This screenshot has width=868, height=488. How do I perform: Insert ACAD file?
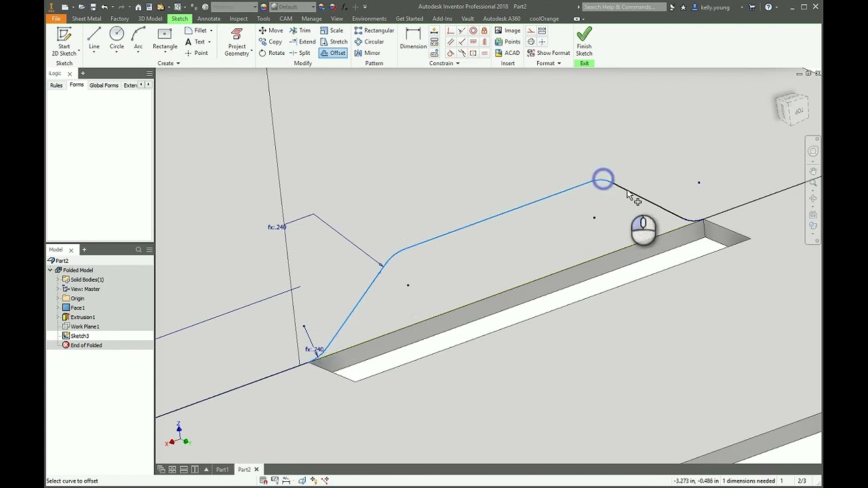(507, 53)
